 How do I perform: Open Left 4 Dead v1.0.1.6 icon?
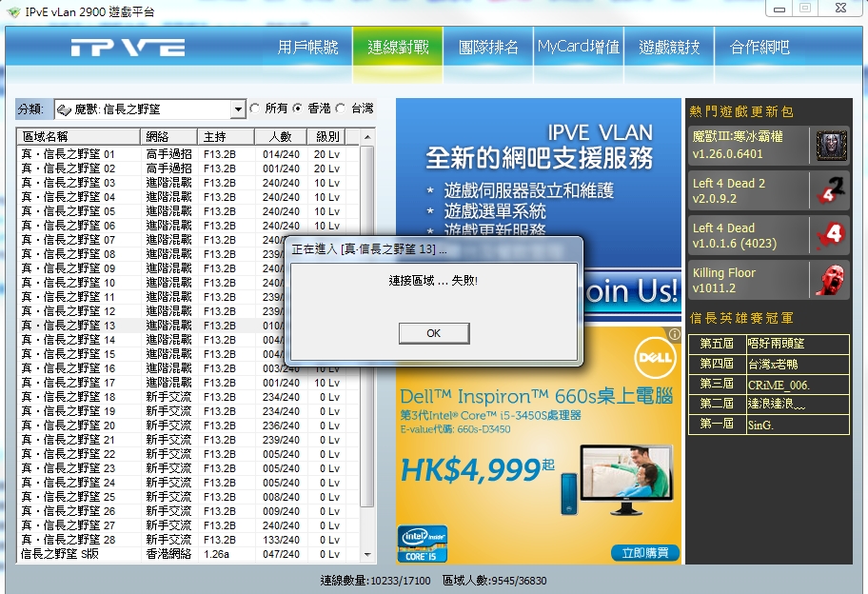click(831, 235)
